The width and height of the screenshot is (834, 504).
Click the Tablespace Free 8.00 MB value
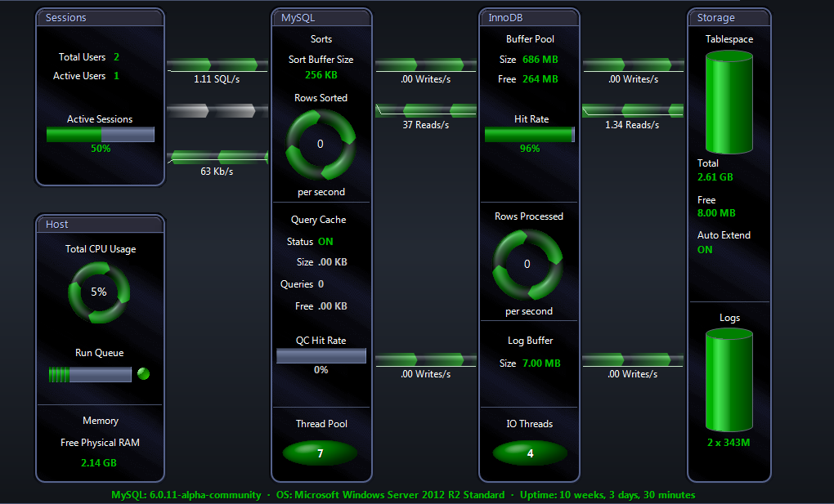[716, 213]
